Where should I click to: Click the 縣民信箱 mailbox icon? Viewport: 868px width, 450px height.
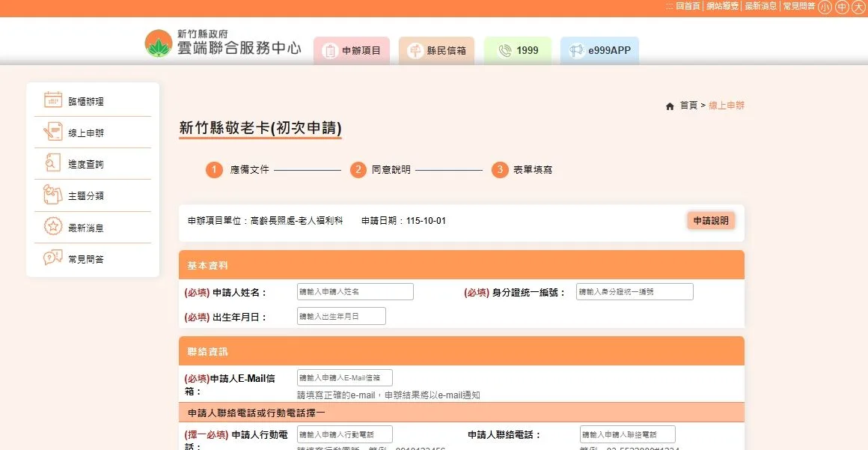tap(415, 50)
